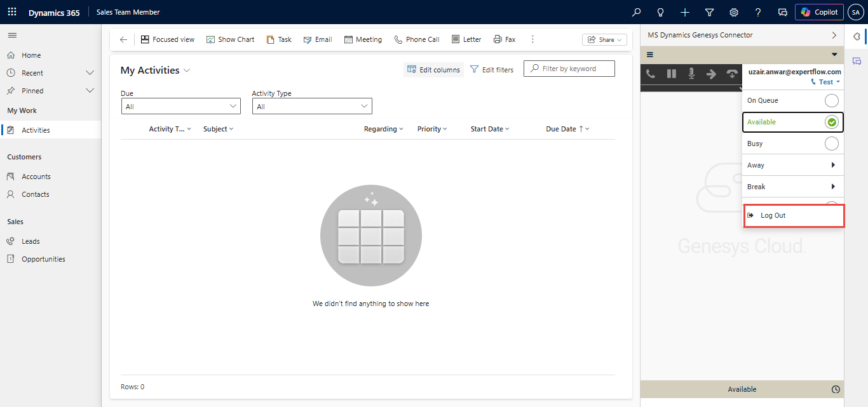
Task: Open the Copilot button
Action: coord(819,12)
